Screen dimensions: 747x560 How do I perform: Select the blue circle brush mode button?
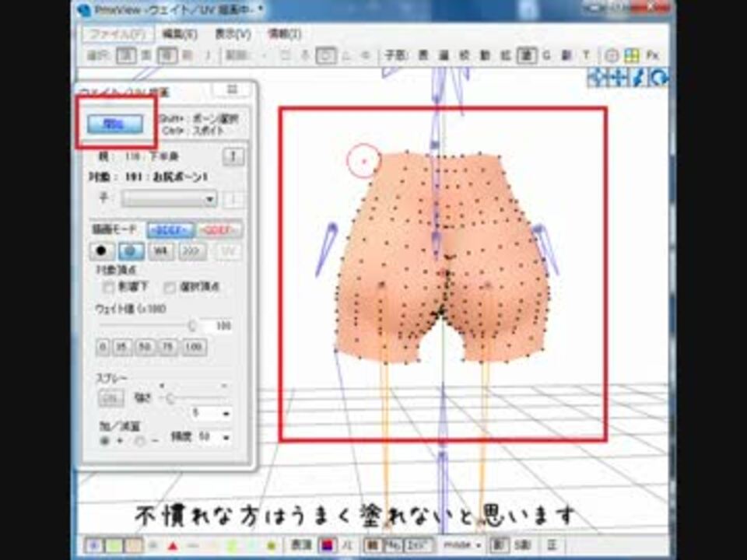coord(132,251)
